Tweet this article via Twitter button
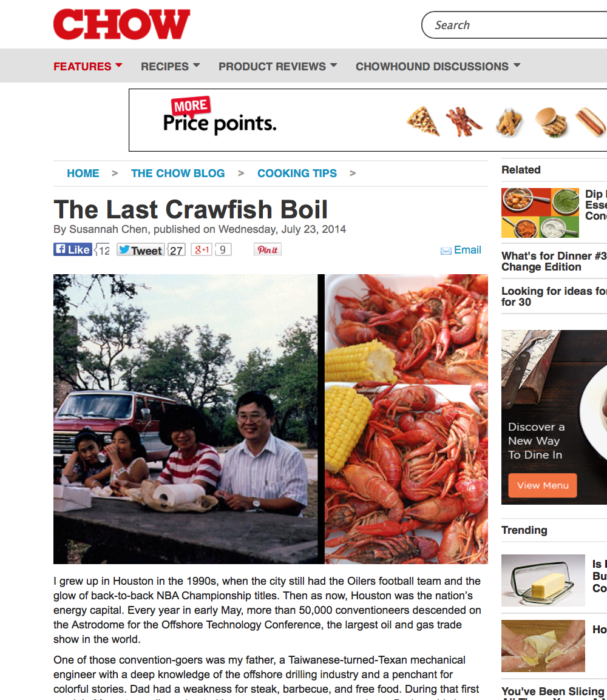This screenshot has height=700, width=607. click(141, 249)
